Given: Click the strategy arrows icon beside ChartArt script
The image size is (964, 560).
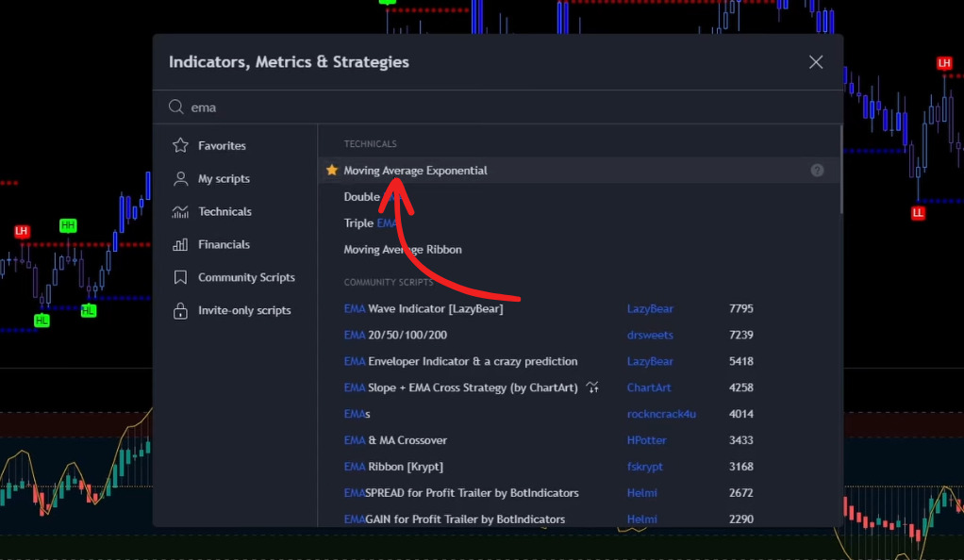Looking at the screenshot, I should (x=592, y=387).
